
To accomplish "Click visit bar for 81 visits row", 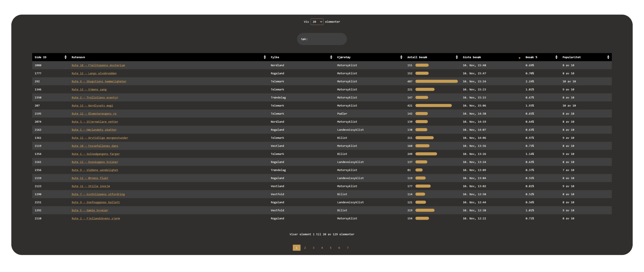I will (x=419, y=170).
